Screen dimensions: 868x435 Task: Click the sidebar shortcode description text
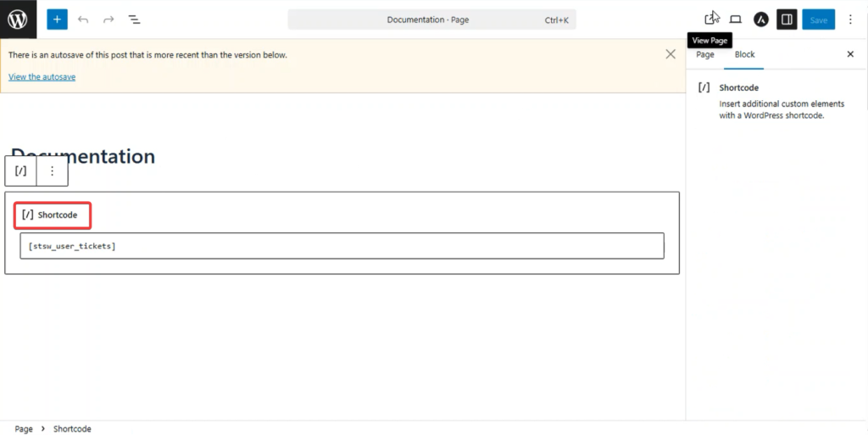coord(782,109)
